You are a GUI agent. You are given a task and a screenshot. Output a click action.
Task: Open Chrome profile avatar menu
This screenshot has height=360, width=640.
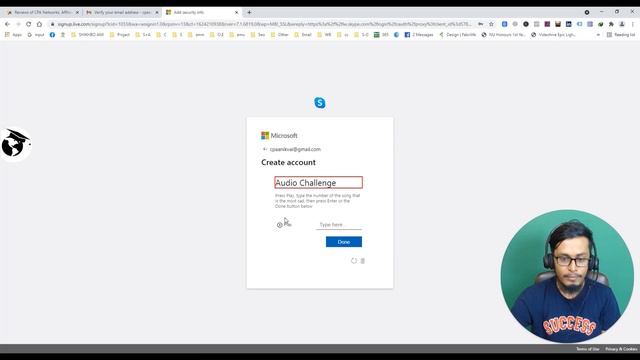click(x=622, y=24)
